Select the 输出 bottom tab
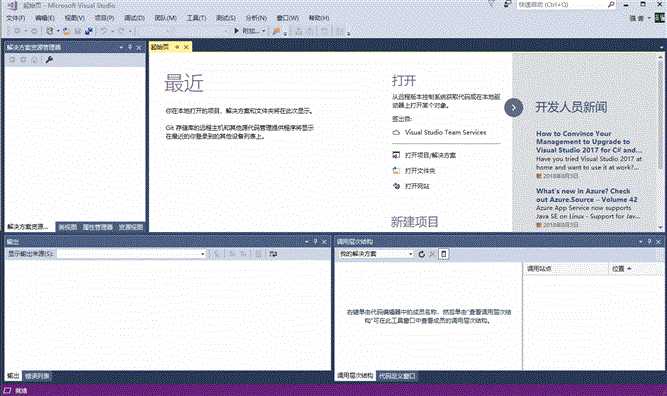Image resolution: width=667 pixels, height=396 pixels. [x=13, y=376]
